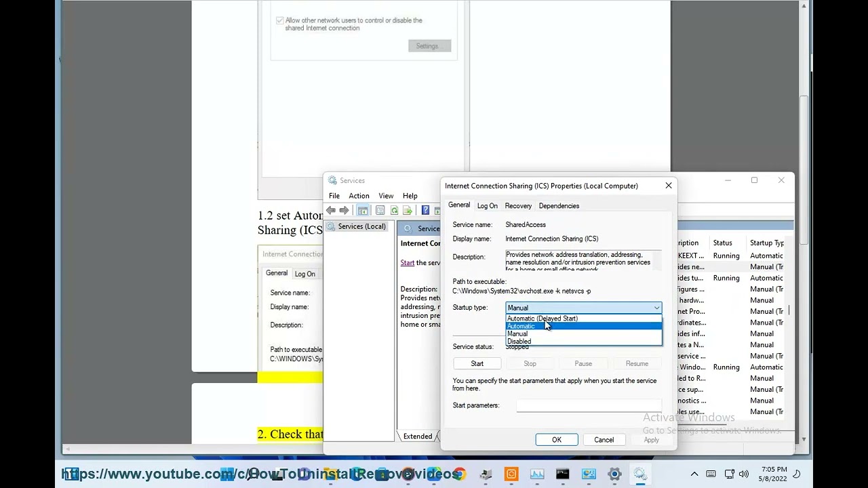This screenshot has height=488, width=868.
Task: Go back using the Services toolbar arrow
Action: coord(331,211)
